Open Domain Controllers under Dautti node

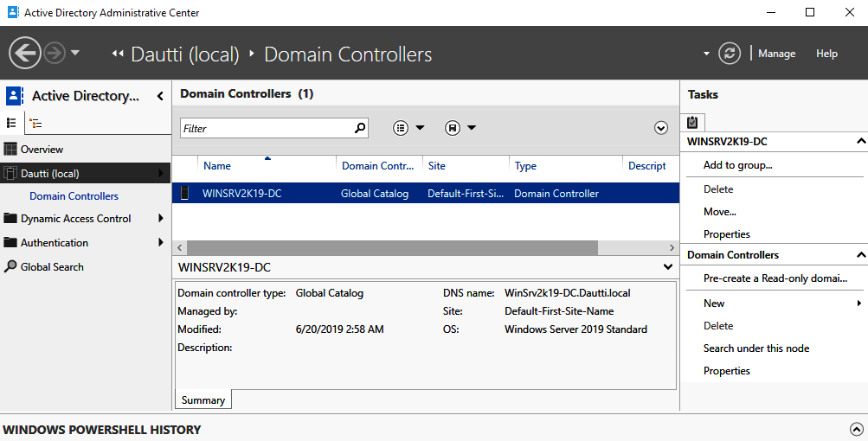pyautogui.click(x=74, y=196)
